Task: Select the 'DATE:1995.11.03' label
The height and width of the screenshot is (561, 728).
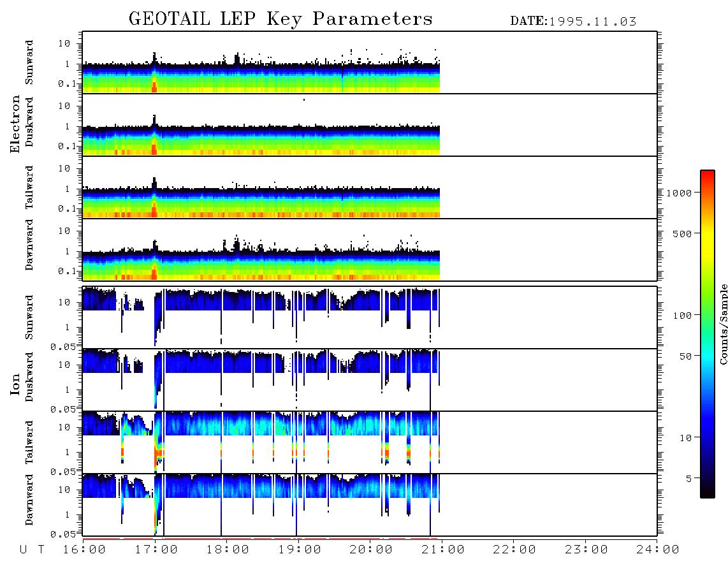Action: (x=573, y=22)
